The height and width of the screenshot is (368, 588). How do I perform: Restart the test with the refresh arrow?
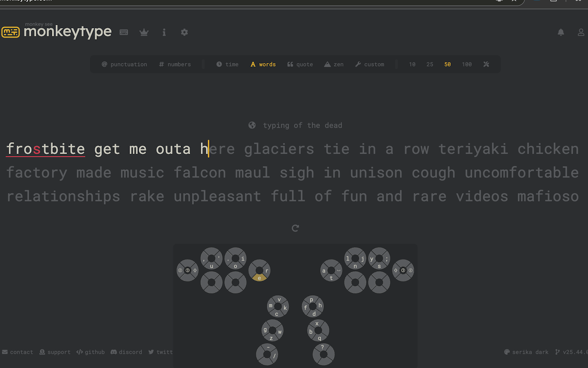pos(295,228)
